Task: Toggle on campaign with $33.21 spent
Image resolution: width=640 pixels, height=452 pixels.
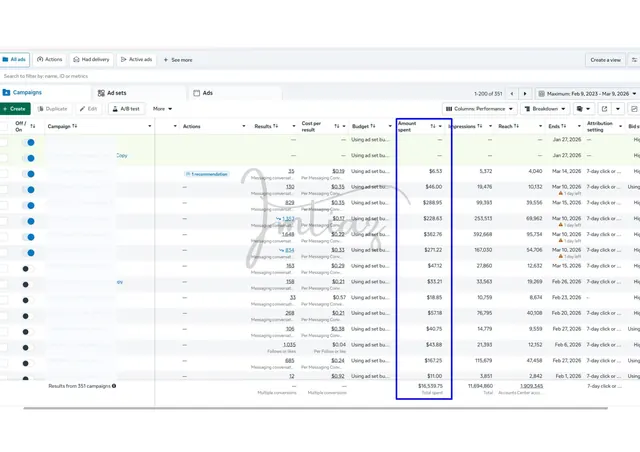Action: (28, 285)
